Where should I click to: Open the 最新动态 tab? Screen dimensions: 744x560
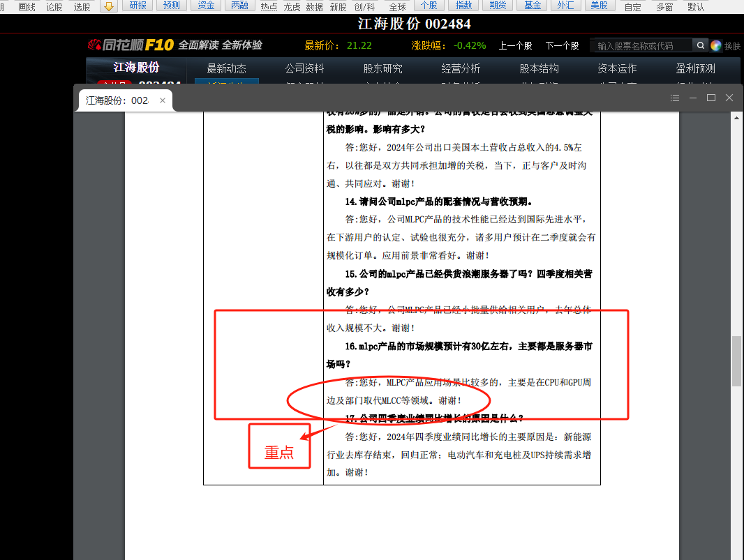[x=226, y=69]
